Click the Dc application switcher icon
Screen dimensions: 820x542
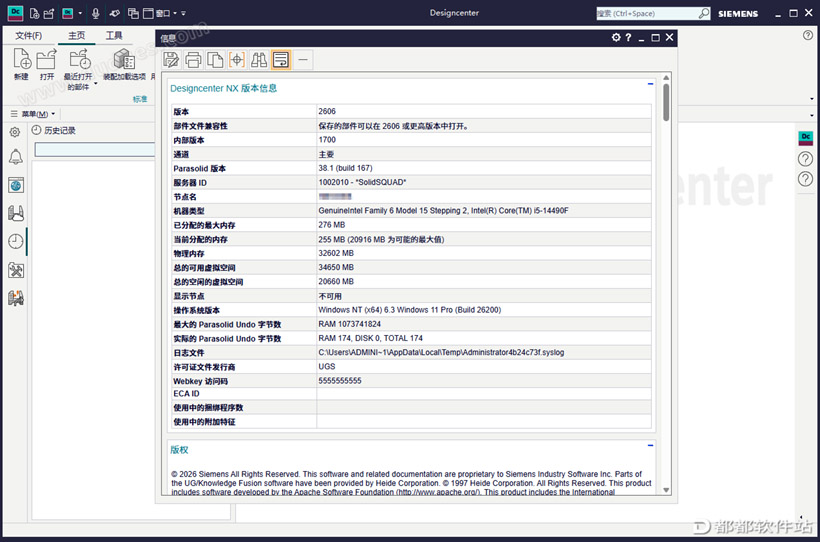click(x=67, y=14)
